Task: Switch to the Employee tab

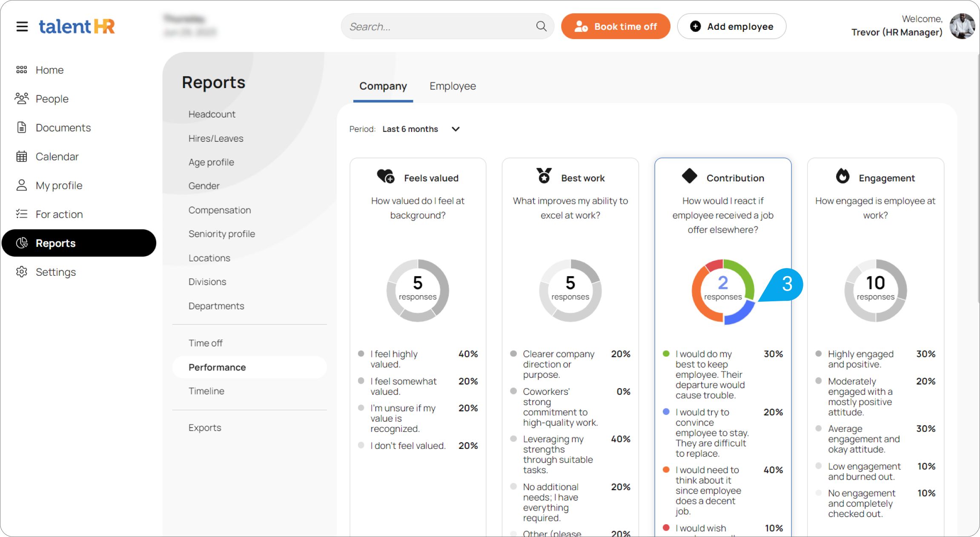Action: tap(453, 86)
